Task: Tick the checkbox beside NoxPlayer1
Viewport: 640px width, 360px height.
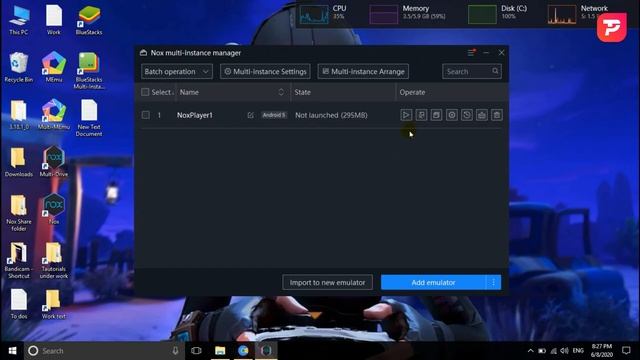Action: (145, 115)
